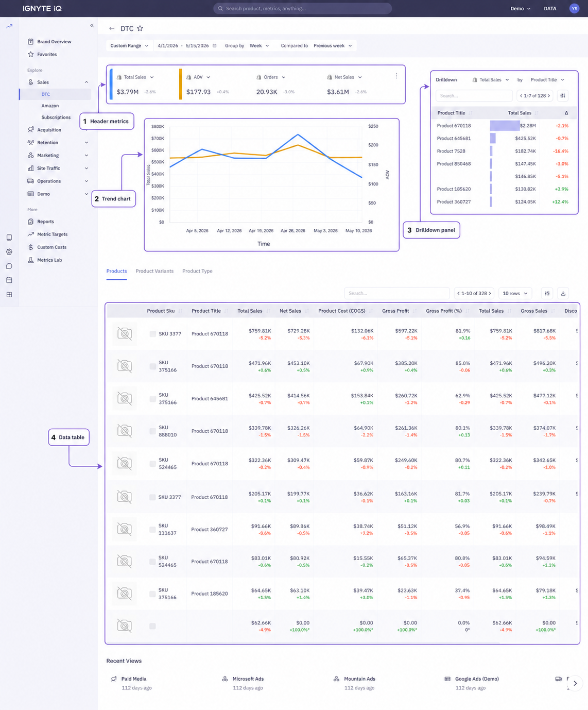Tick checkbox for SKU 3377 $759.81K row

[x=152, y=334]
